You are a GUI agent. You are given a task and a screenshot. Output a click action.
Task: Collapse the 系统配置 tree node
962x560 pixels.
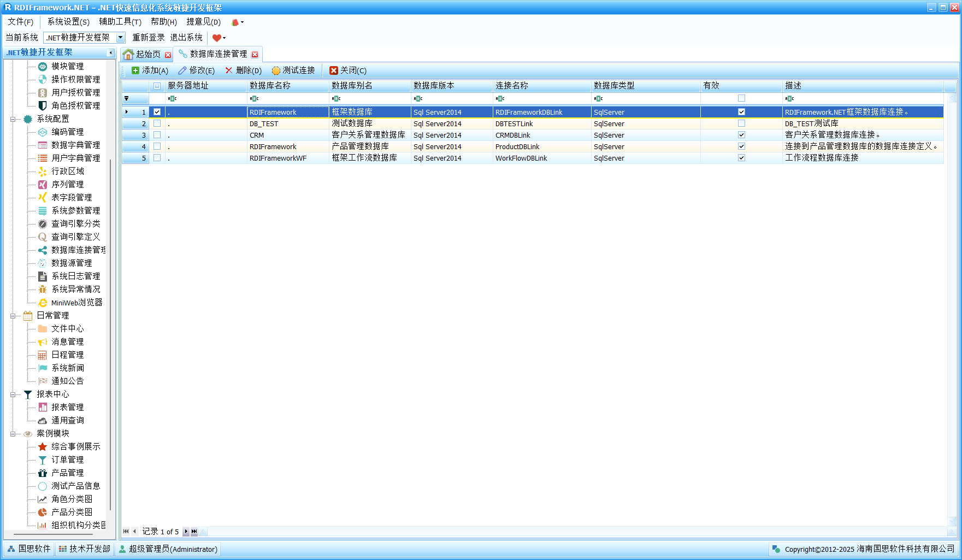click(x=13, y=119)
